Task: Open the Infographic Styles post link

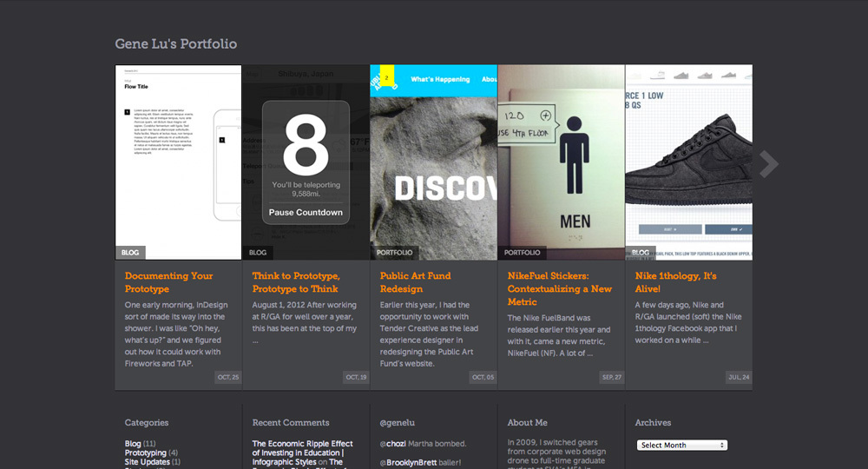Action: (x=285, y=462)
